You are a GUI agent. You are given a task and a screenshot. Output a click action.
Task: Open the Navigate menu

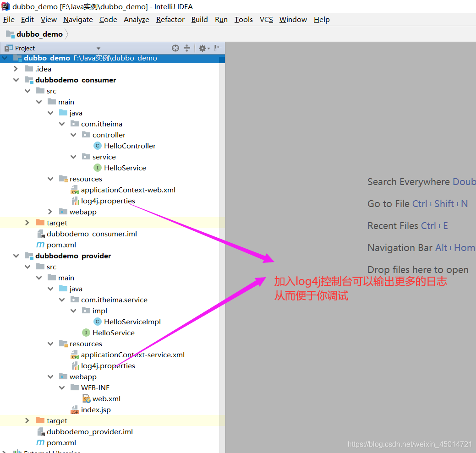point(78,20)
